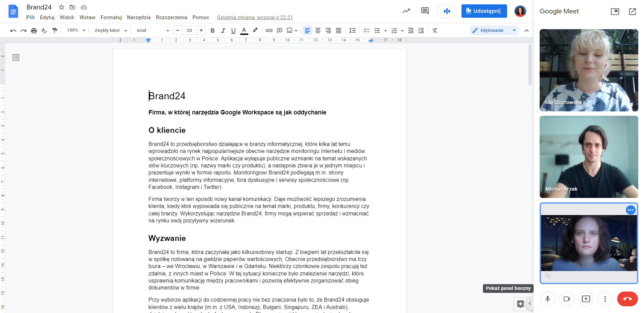Toggle underline formatting
Image resolution: width=644 pixels, height=313 pixels.
pyautogui.click(x=233, y=31)
